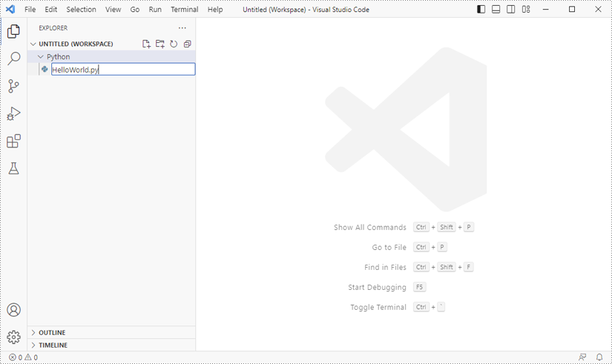Open the Testing flask icon
Image resolution: width=612 pixels, height=364 pixels.
click(13, 168)
